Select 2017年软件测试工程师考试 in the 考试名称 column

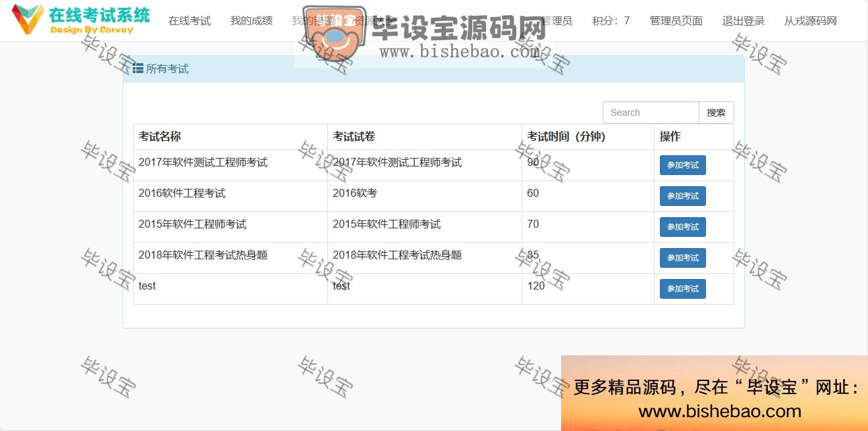[203, 162]
